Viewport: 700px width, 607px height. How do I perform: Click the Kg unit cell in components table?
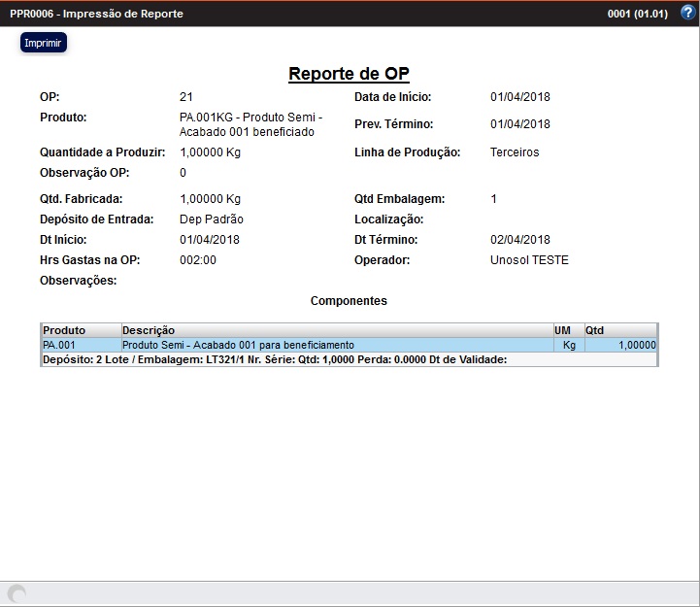[x=569, y=345]
